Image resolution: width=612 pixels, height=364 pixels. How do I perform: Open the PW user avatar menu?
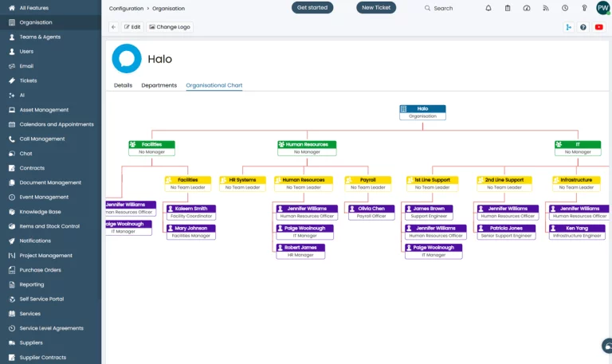click(x=603, y=9)
